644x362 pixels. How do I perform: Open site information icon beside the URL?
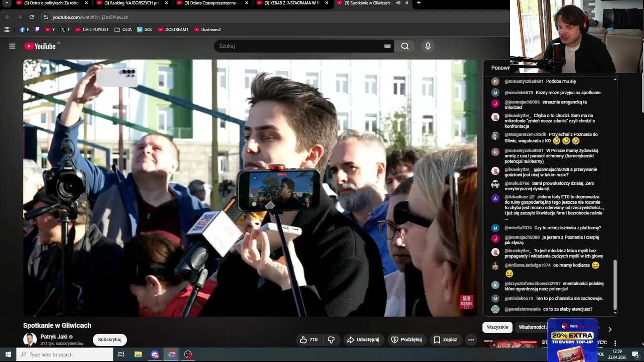click(46, 17)
